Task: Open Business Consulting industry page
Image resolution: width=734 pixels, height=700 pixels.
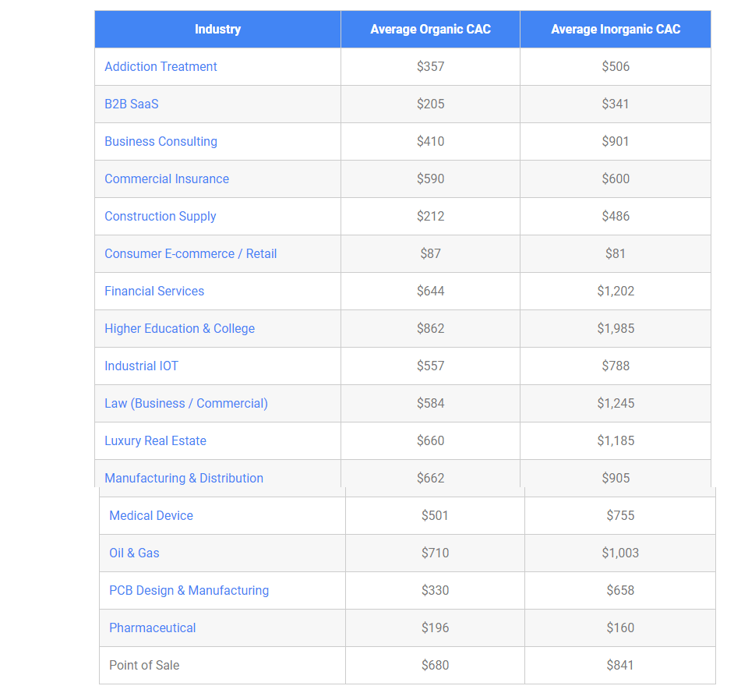Action: pos(161,142)
